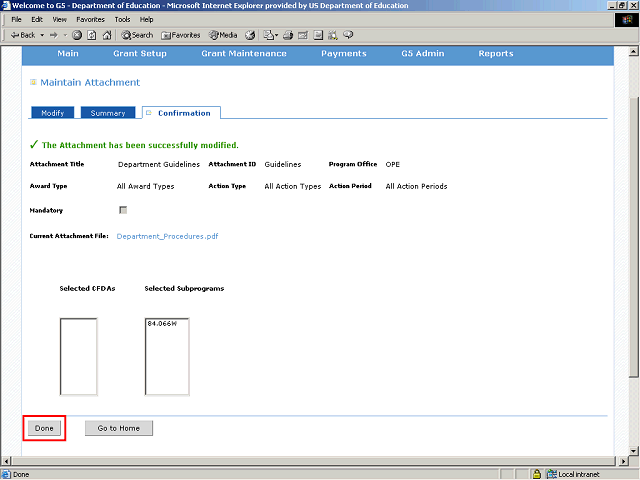Click inside the Selected CFDAs list box
This screenshot has height=480, width=640.
(x=78, y=357)
